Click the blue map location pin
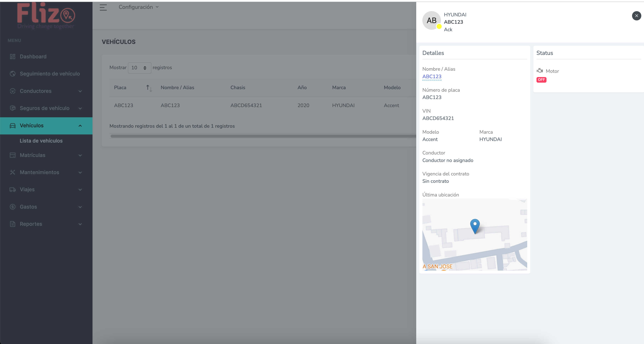The image size is (644, 344). [x=475, y=226]
